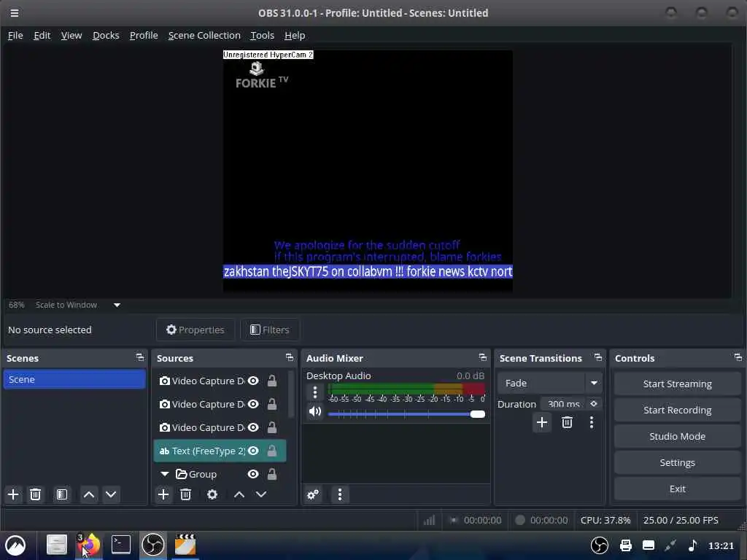Open scene filters icon in Scenes panel
This screenshot has height=560, width=747.
pos(62,494)
